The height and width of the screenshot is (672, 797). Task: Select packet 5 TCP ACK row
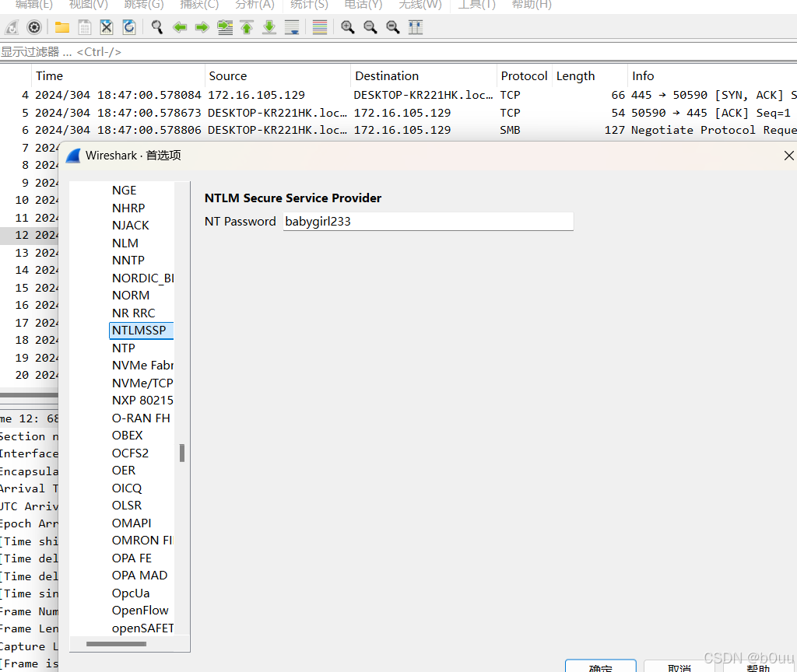coord(398,113)
